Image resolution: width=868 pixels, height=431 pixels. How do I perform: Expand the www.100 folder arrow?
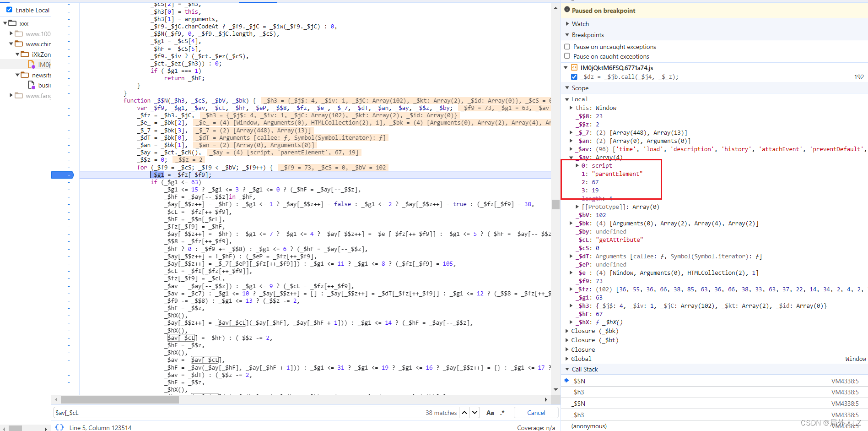pyautogui.click(x=11, y=33)
